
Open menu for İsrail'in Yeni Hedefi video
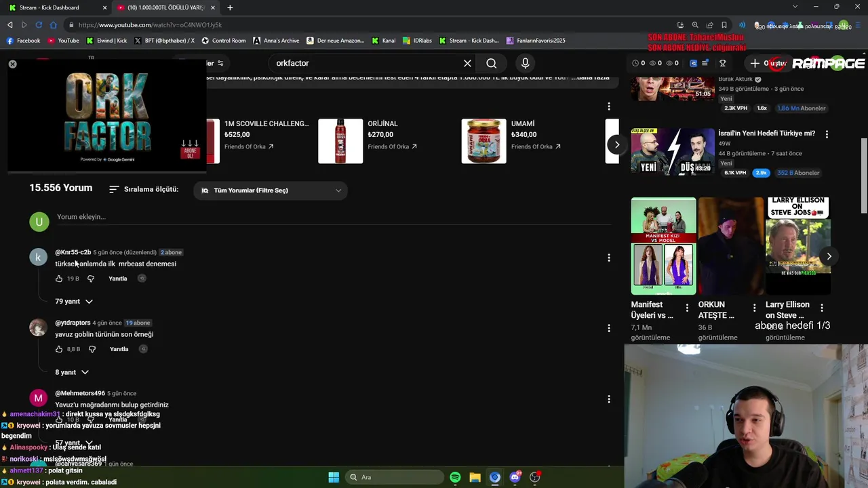click(827, 134)
